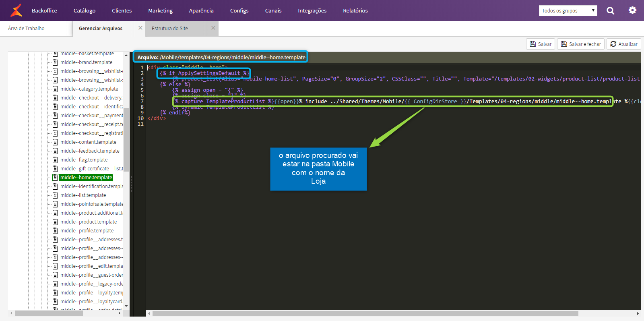
Task: Click the Atualizar button
Action: 624,44
